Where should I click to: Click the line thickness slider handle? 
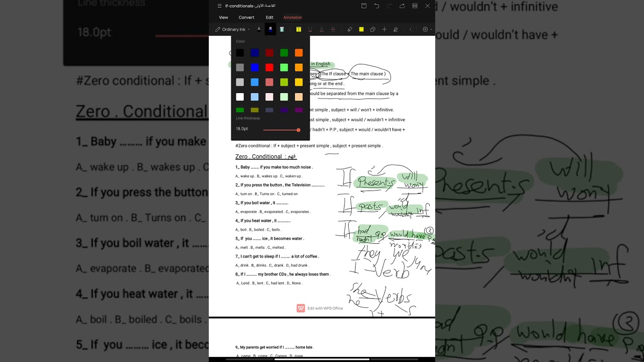298,130
